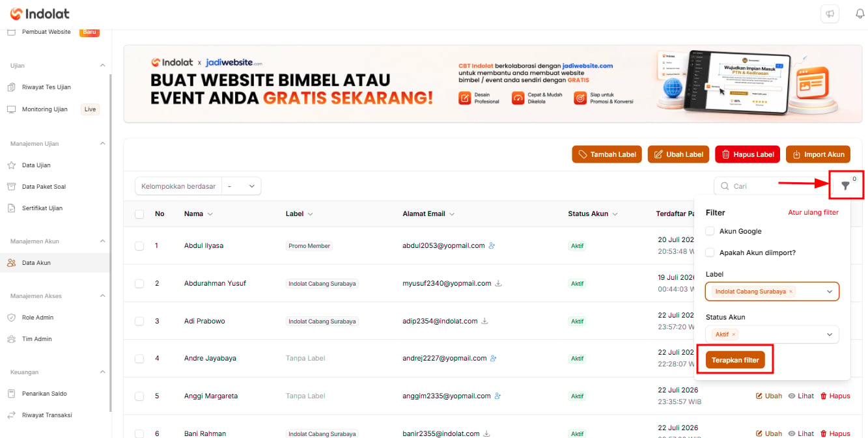
Task: Click Tim Admin group icon
Action: tap(11, 339)
